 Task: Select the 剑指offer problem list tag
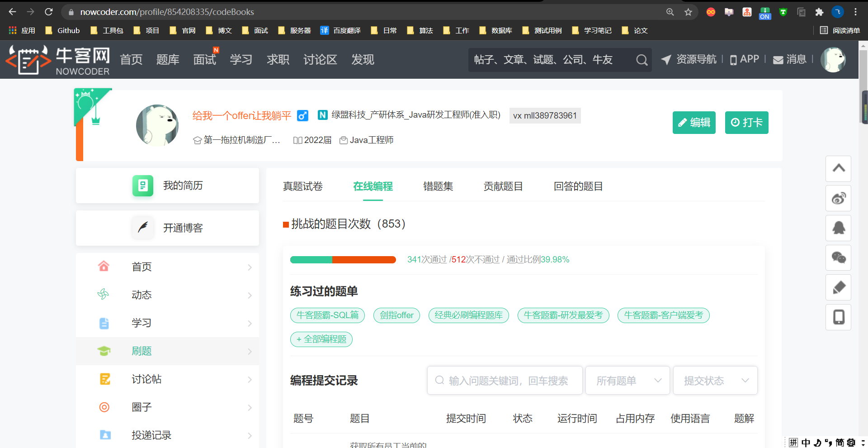click(x=396, y=315)
